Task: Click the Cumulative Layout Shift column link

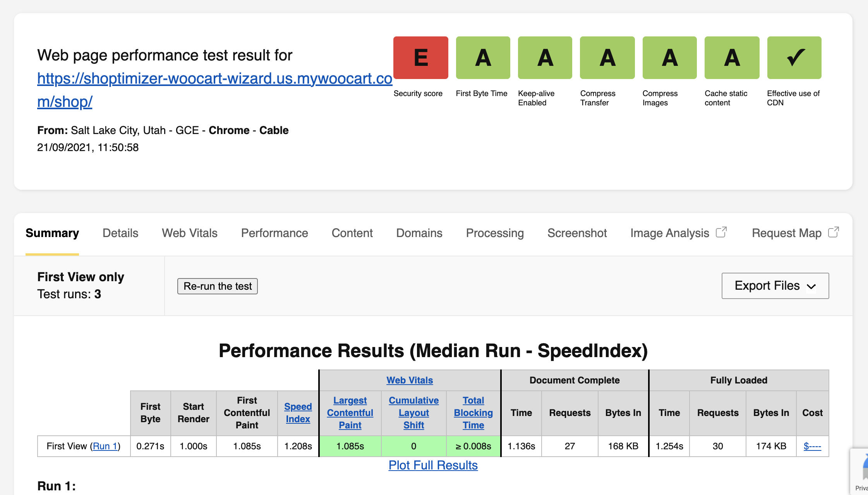Action: point(414,413)
